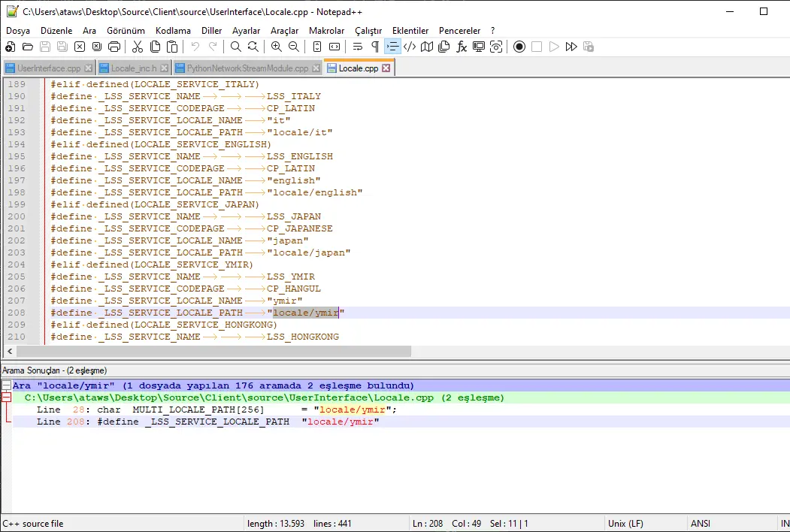Open the Pencereler menu
This screenshot has width=790, height=532.
459,31
